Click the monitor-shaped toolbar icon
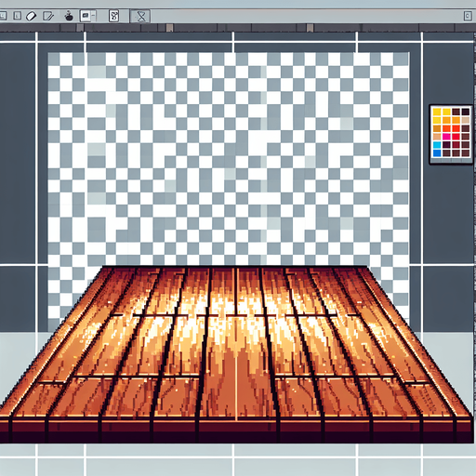This screenshot has width=476, height=476. pyautogui.click(x=86, y=16)
